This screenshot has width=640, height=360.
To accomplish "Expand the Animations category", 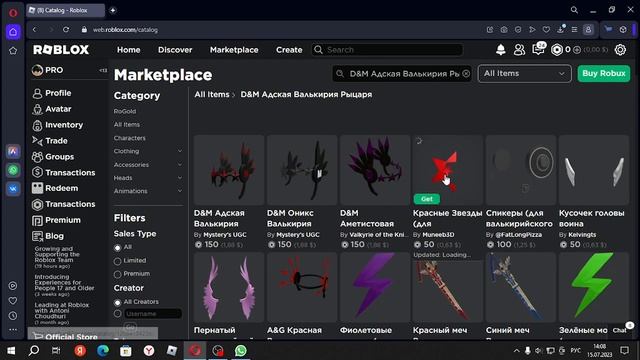I will click(180, 191).
